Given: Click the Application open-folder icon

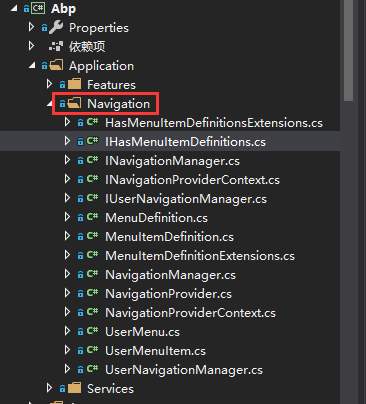Looking at the screenshot, I should pyautogui.click(x=56, y=65).
